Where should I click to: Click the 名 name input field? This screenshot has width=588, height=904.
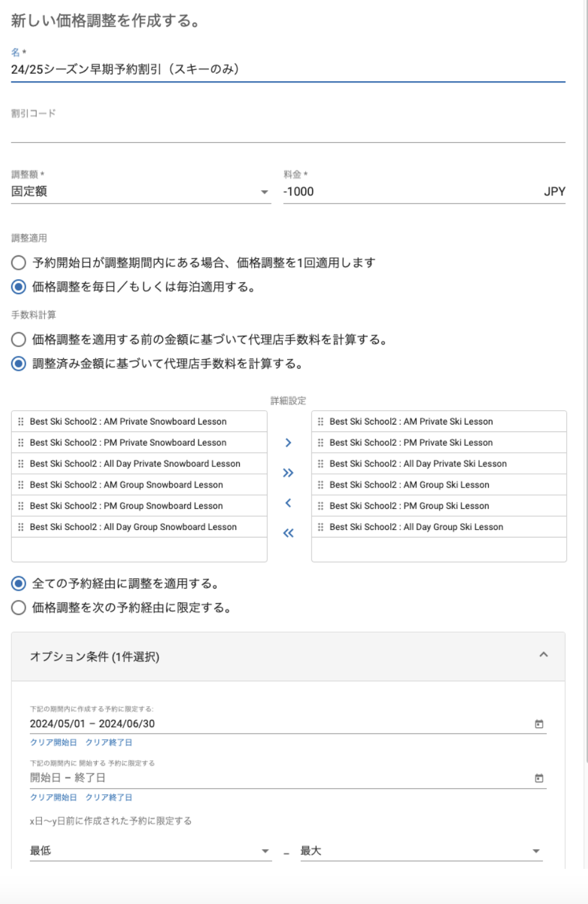click(288, 69)
